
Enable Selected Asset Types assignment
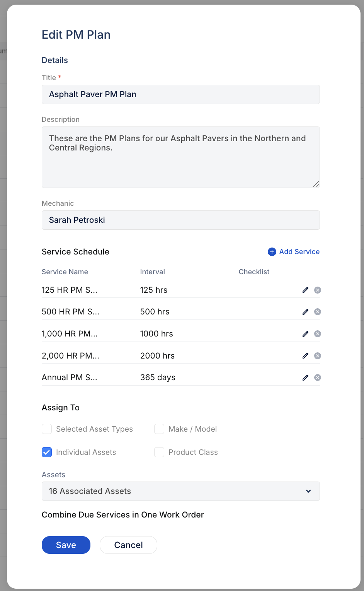[x=46, y=429]
